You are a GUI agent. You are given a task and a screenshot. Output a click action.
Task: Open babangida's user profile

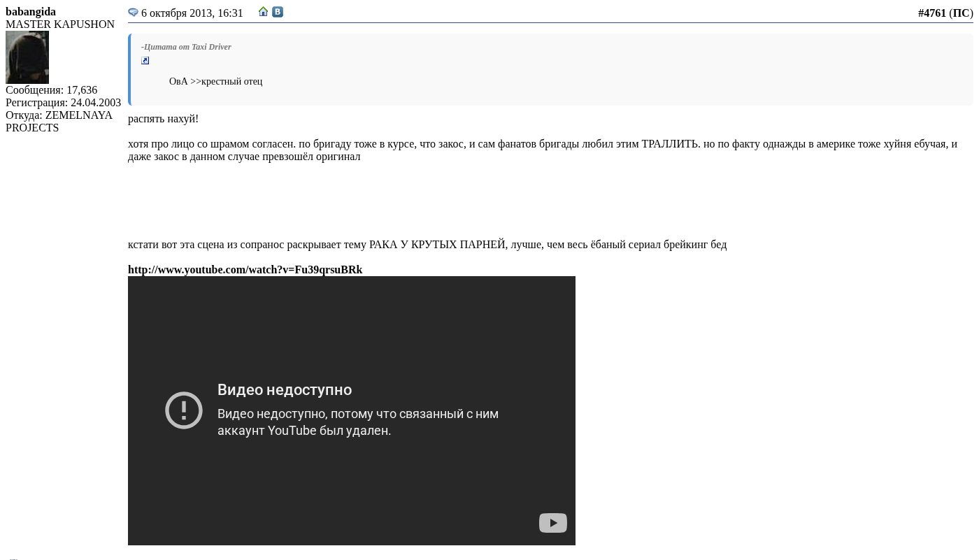31,12
